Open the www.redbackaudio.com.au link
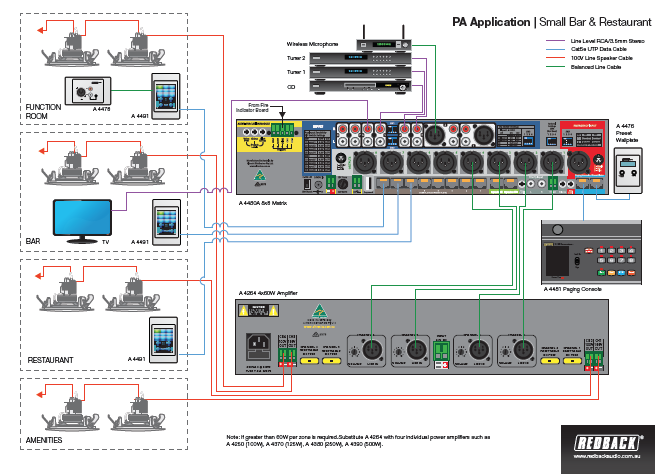672x474 pixels. [x=608, y=456]
